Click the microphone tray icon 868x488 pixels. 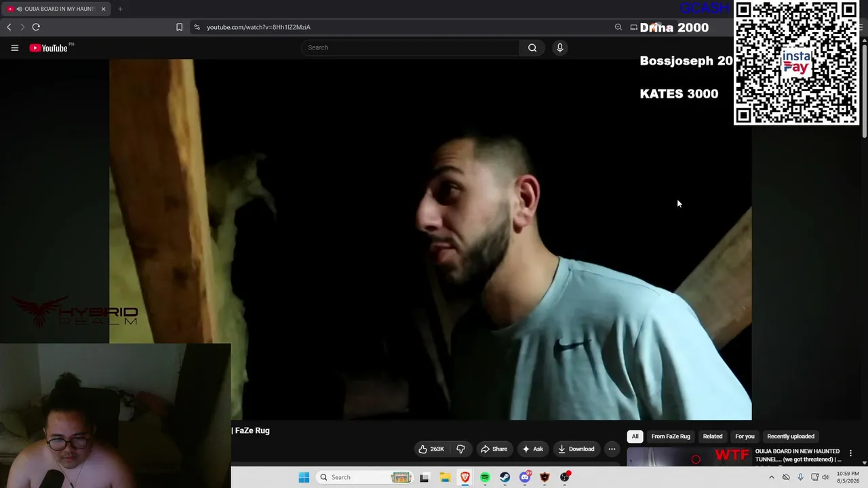click(x=801, y=477)
